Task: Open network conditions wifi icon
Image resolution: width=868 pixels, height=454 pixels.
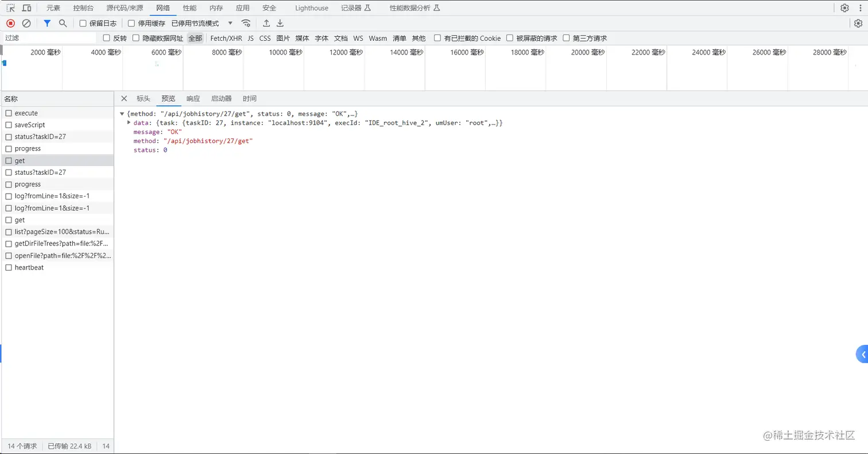Action: 246,23
